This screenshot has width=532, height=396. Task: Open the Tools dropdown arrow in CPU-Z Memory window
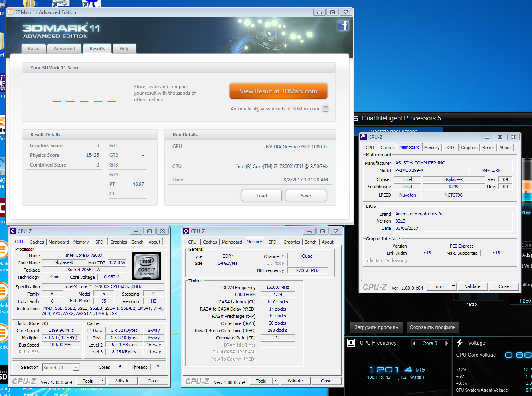pos(276,381)
